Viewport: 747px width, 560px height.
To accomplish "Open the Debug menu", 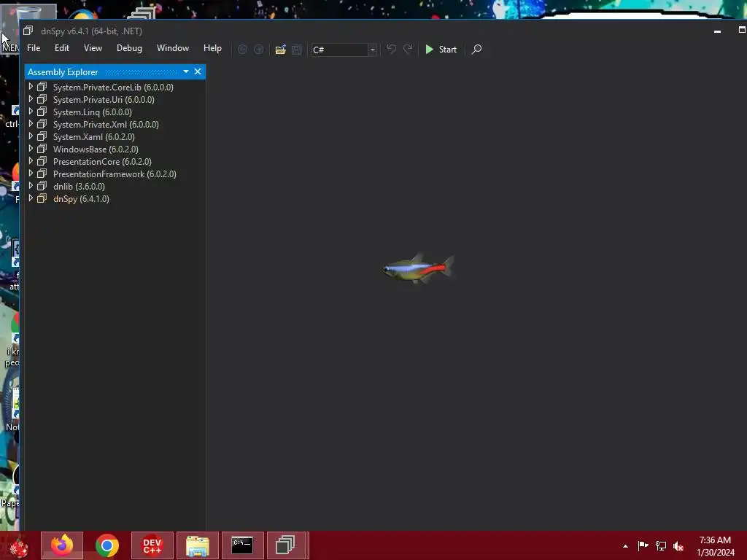I will pyautogui.click(x=129, y=48).
